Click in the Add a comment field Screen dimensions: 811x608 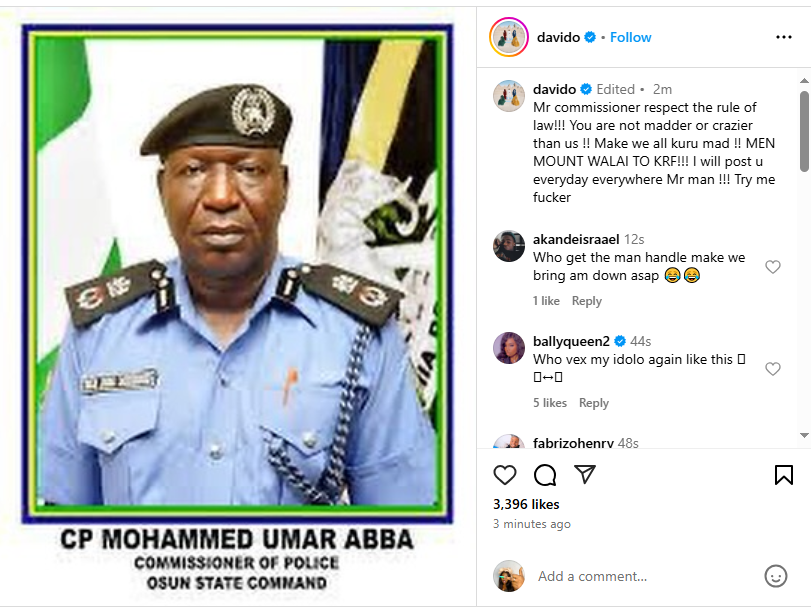click(x=640, y=576)
